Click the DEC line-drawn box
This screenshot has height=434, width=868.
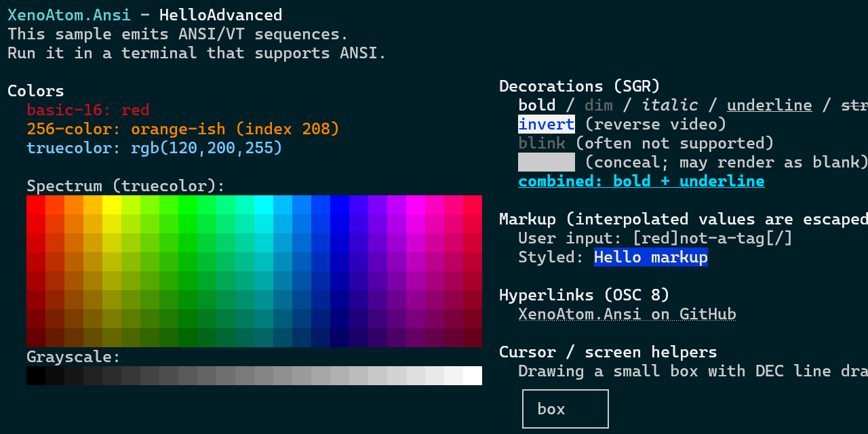(x=565, y=408)
